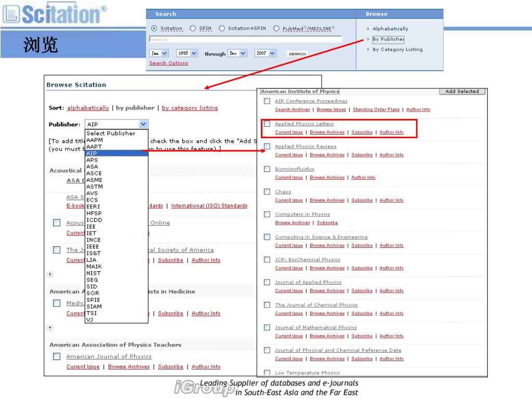Check the JCP: BioChemical Physics checkbox
The image size is (532, 399).
pos(267,260)
